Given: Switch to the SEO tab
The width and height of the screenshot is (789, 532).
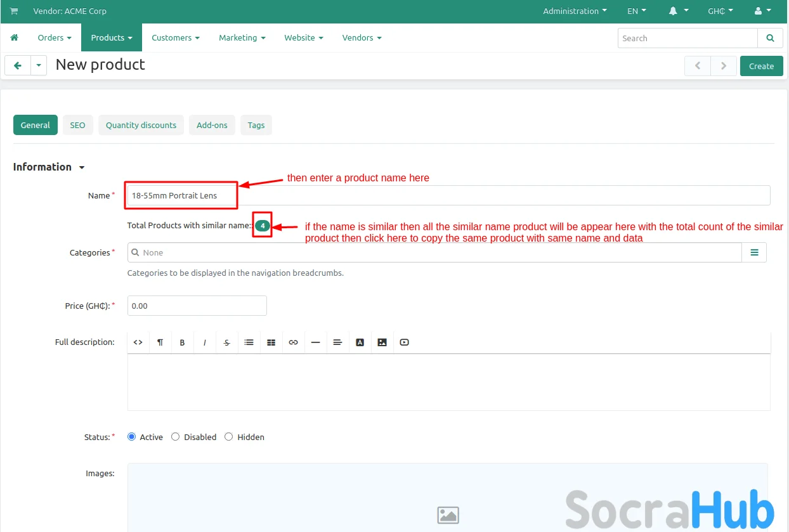Looking at the screenshot, I should point(77,125).
